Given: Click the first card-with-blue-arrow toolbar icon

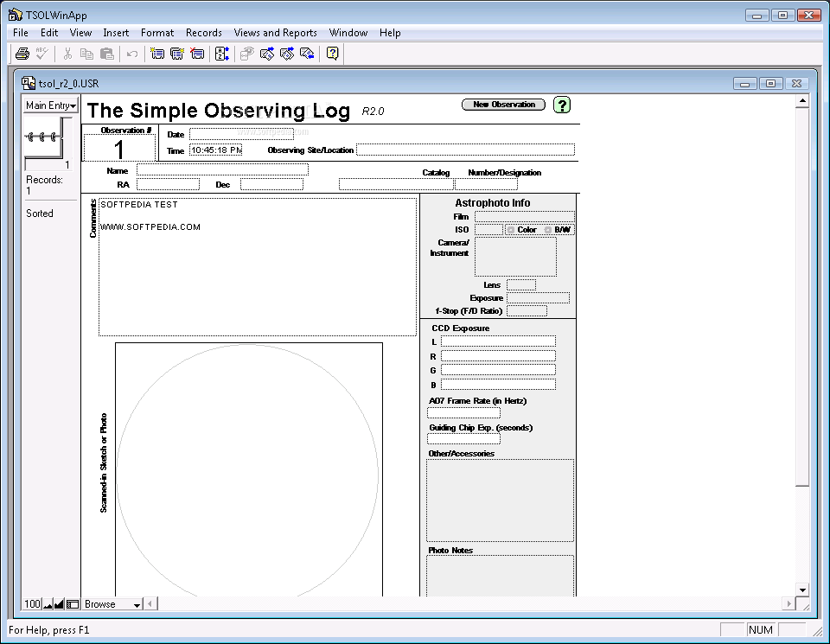Looking at the screenshot, I should [267, 54].
